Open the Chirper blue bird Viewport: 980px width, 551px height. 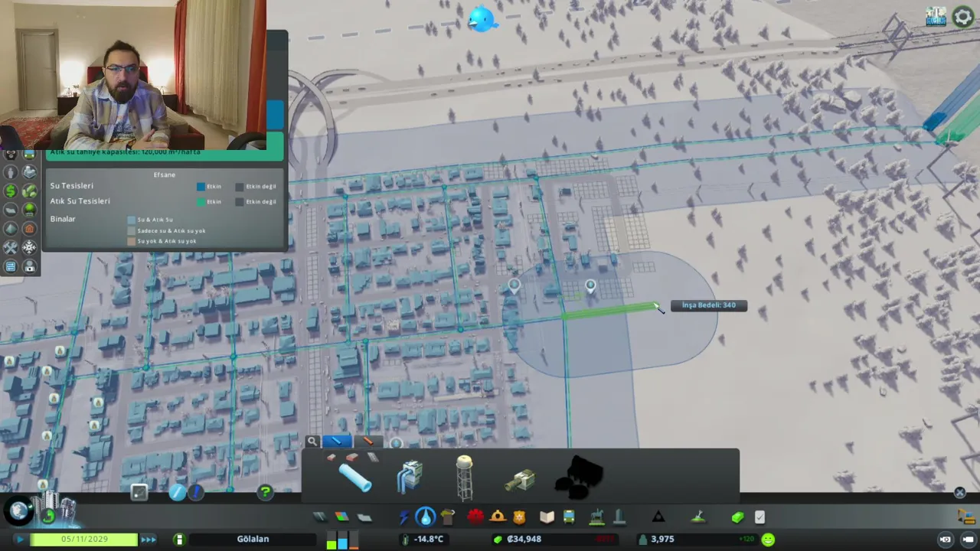pyautogui.click(x=482, y=18)
